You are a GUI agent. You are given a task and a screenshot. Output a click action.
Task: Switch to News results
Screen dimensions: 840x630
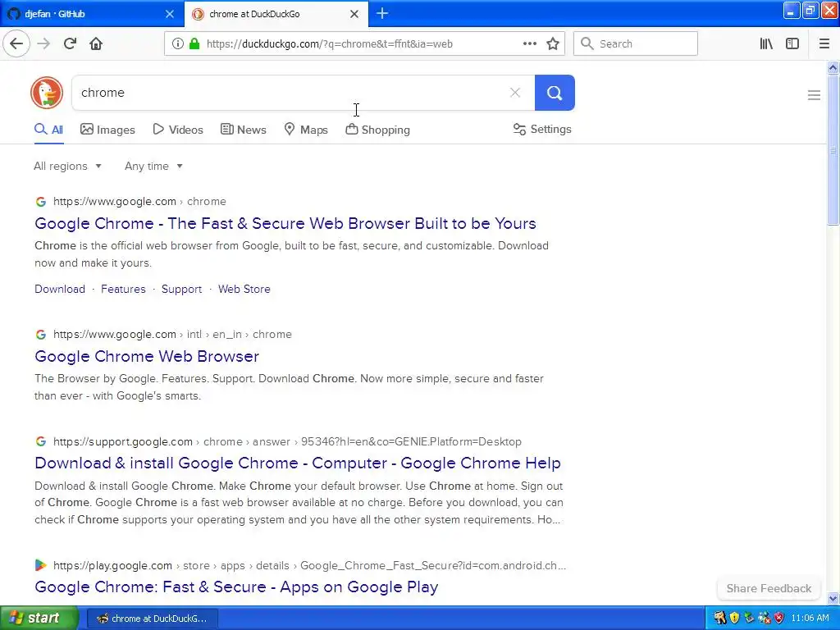click(243, 130)
